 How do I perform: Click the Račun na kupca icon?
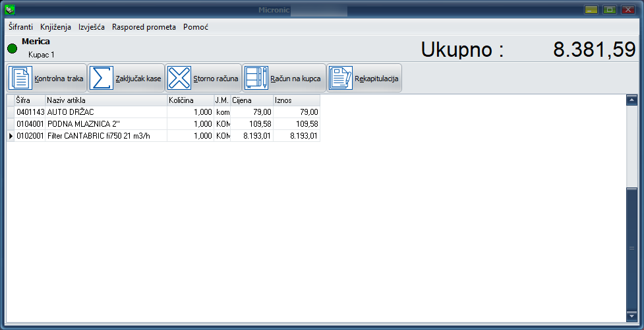(256, 78)
